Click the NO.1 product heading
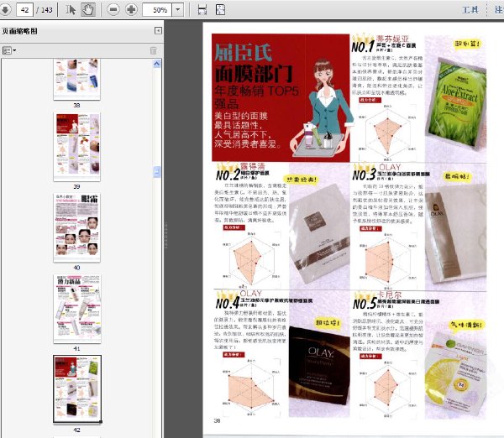This screenshot has height=438, width=504. [x=384, y=44]
